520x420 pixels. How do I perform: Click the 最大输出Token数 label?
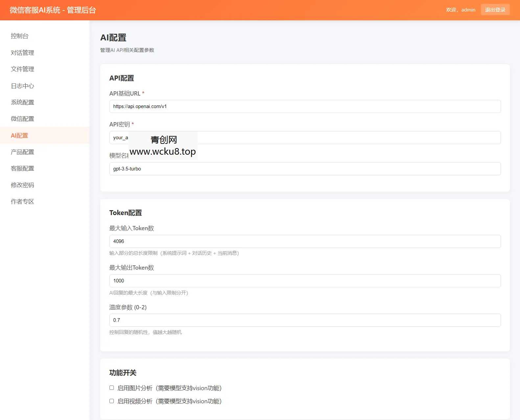click(x=131, y=268)
